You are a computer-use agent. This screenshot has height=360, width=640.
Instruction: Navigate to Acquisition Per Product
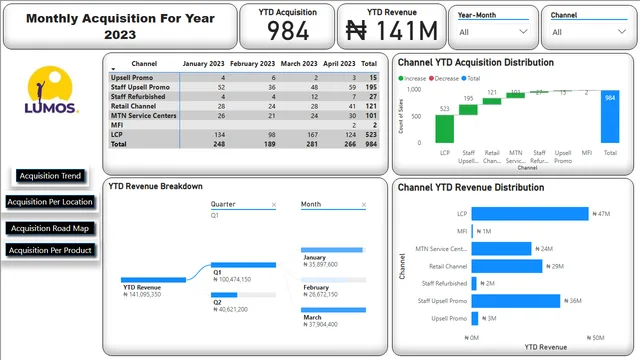(50, 250)
